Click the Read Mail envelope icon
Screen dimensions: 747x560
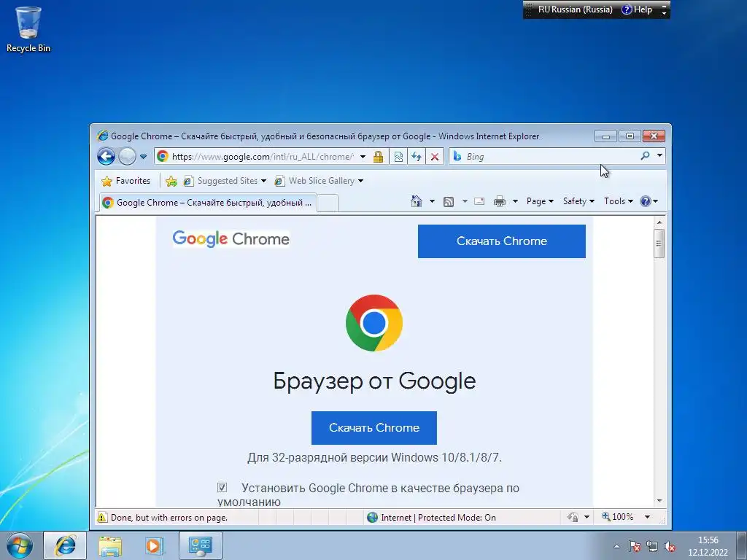479,201
